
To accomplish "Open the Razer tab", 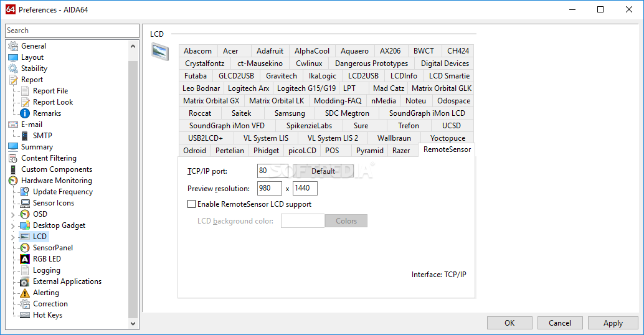I will tap(401, 151).
